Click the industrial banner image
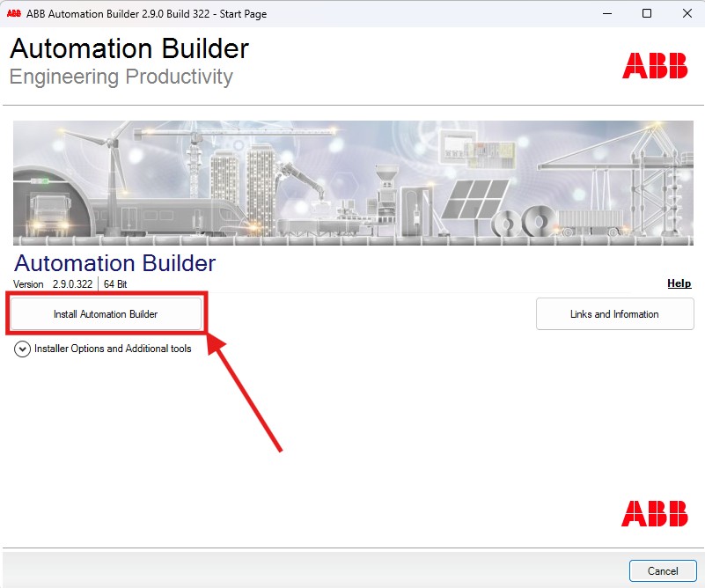Image resolution: width=705 pixels, height=588 pixels. (x=353, y=183)
